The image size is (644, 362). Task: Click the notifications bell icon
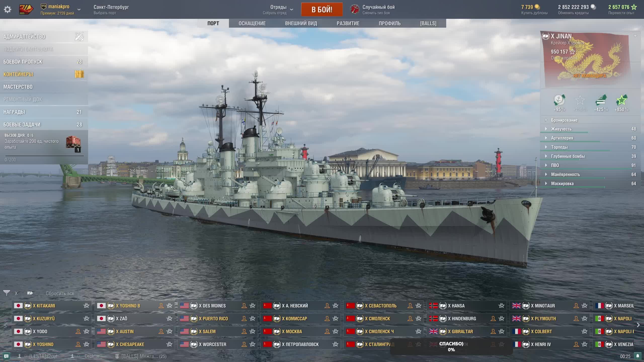(x=637, y=356)
